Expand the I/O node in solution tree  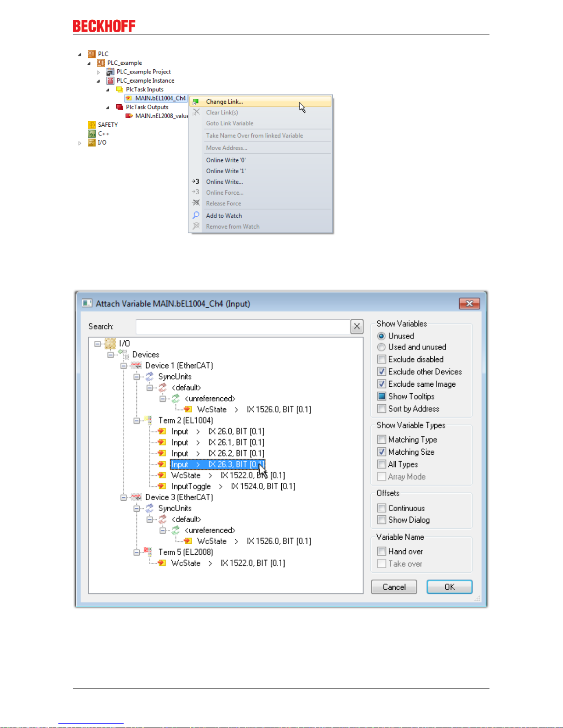[80, 143]
